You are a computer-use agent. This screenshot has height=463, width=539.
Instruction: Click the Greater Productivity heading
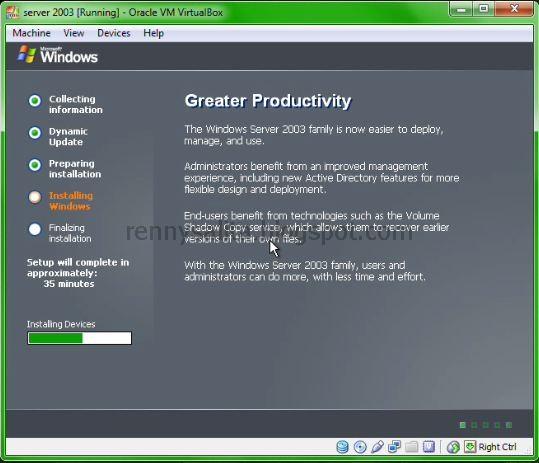click(268, 101)
